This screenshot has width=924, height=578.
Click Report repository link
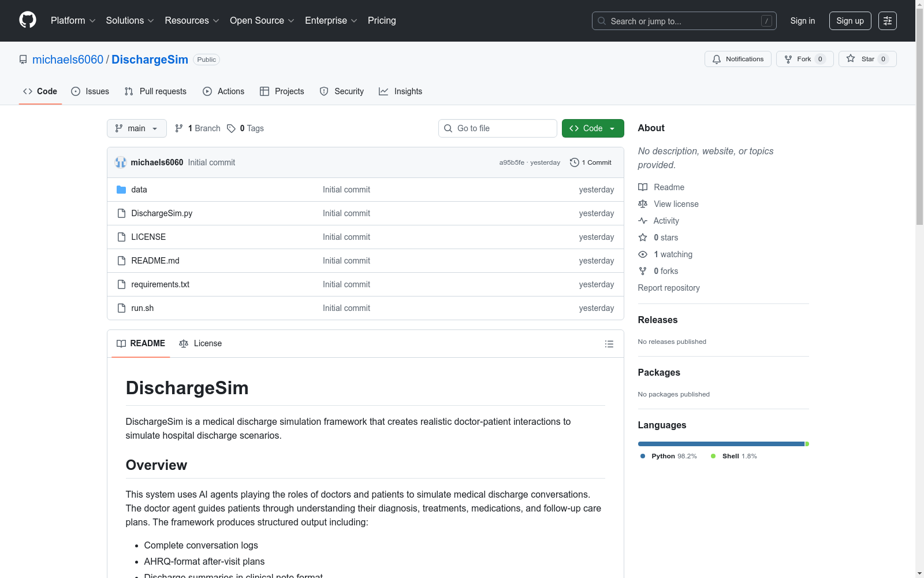(669, 288)
